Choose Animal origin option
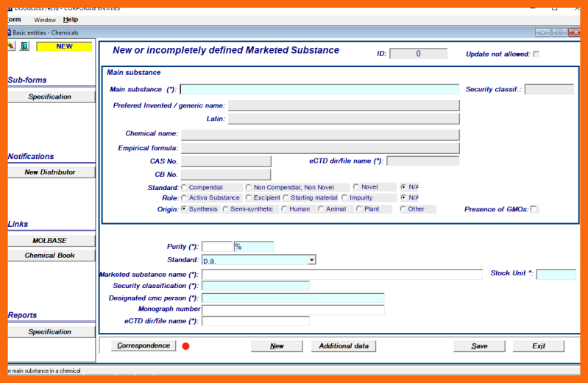588x383 pixels. (321, 208)
